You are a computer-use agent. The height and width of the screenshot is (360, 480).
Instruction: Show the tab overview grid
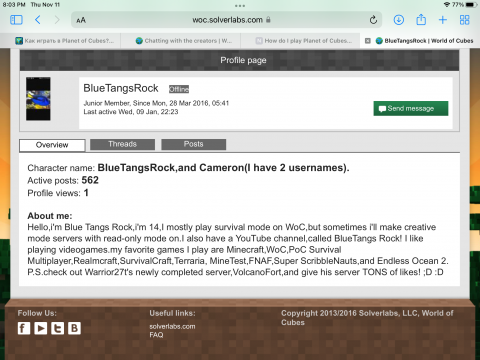[464, 20]
